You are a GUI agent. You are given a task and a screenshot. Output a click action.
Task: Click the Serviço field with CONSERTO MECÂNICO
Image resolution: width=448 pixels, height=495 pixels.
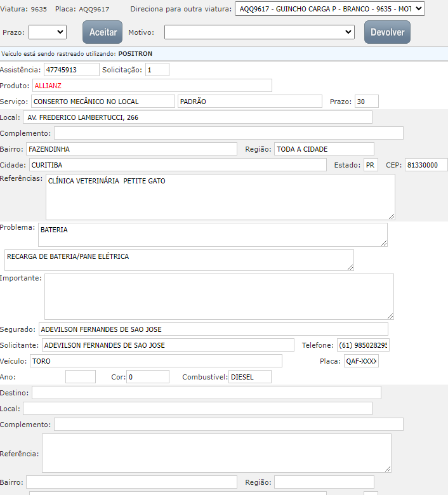[x=102, y=102]
